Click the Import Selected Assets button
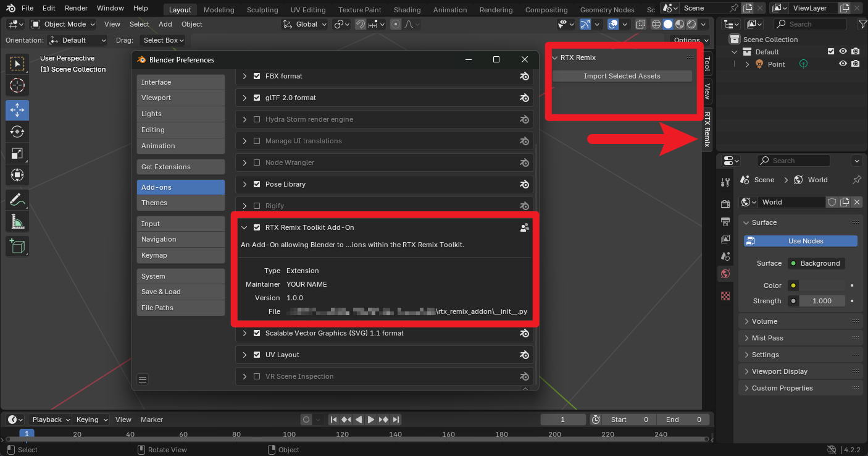 [x=622, y=76]
